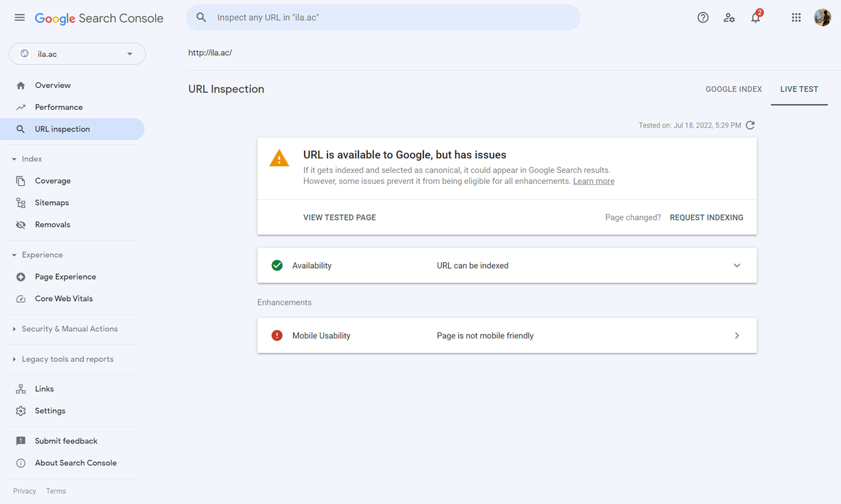Switch to the Google Index tab

pyautogui.click(x=733, y=89)
